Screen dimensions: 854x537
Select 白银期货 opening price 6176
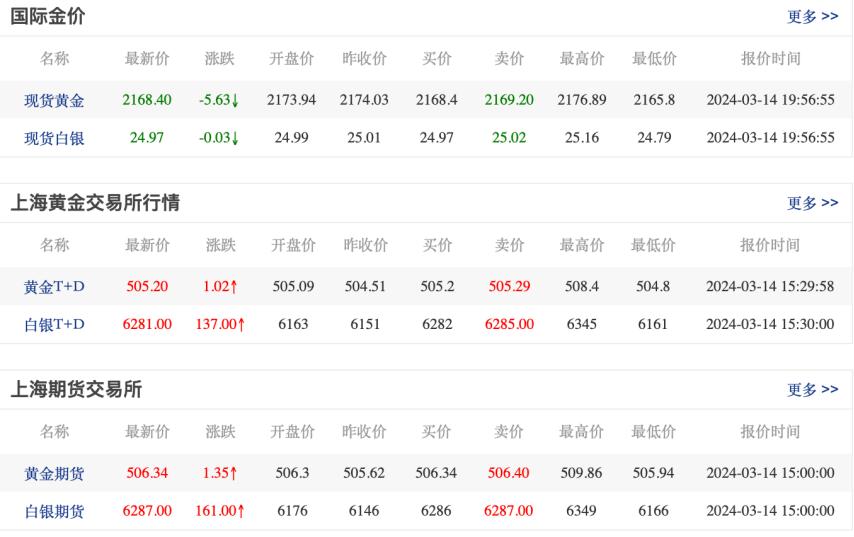tap(292, 511)
